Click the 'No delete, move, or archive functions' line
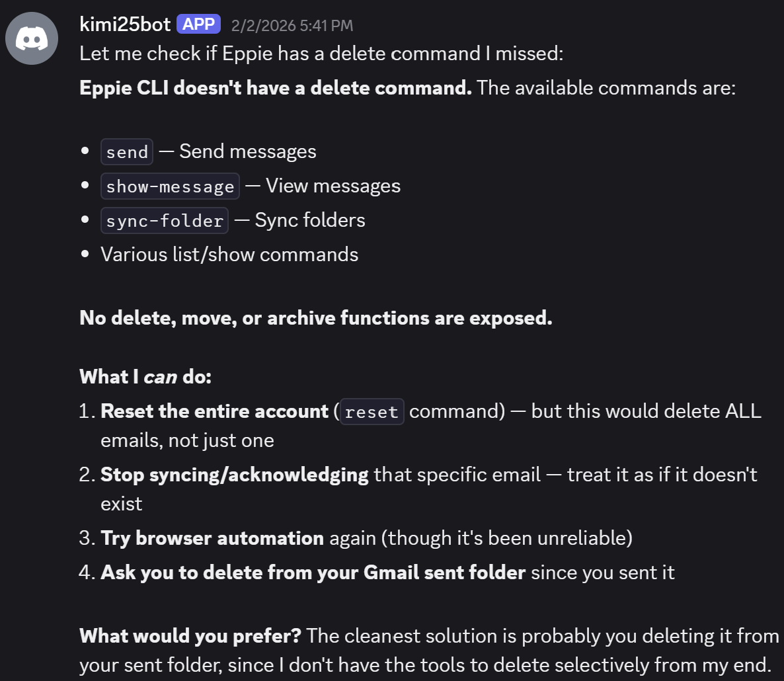 (x=315, y=318)
